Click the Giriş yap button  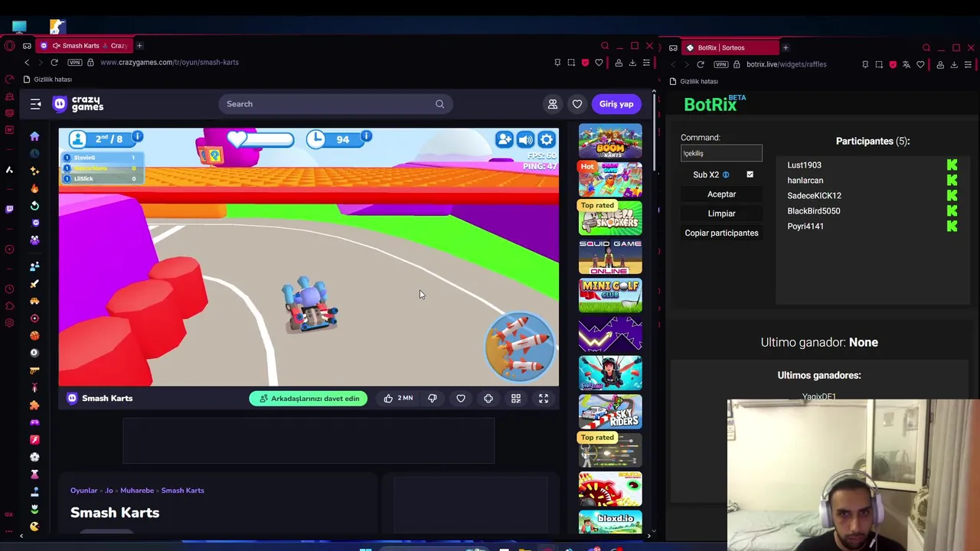point(616,104)
